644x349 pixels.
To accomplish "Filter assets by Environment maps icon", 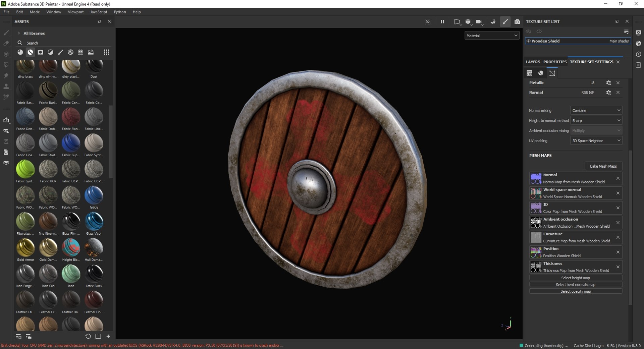I will (x=91, y=52).
